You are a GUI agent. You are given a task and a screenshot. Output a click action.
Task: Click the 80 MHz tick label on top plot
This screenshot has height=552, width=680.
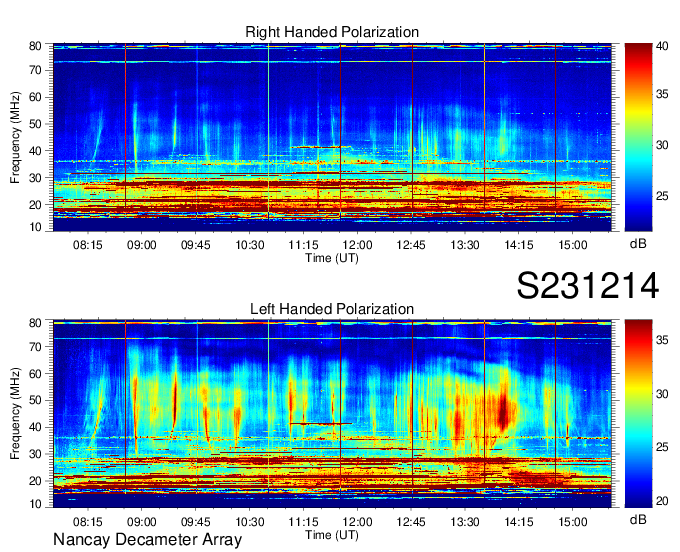click(x=35, y=46)
